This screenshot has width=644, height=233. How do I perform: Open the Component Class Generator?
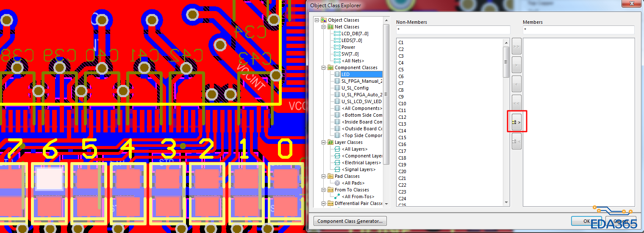point(350,221)
